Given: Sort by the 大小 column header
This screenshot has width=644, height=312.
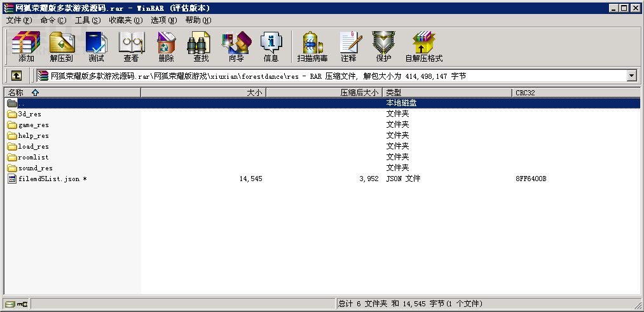Looking at the screenshot, I should [203, 93].
